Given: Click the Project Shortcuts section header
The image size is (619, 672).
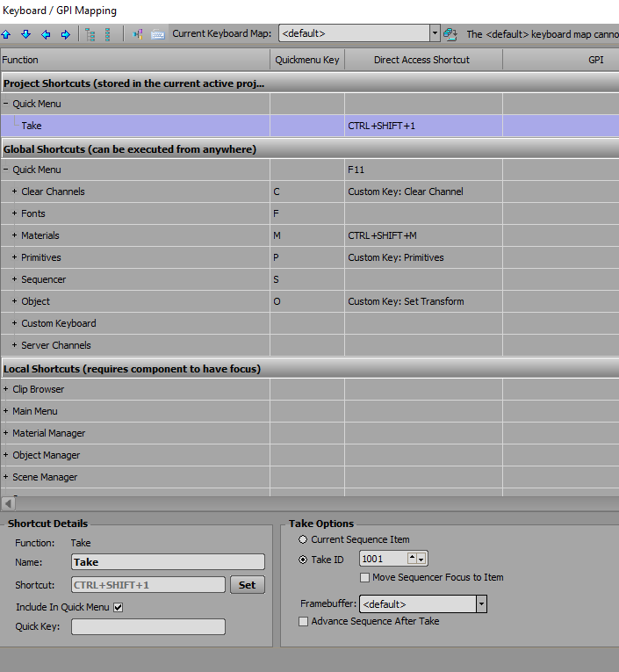Looking at the screenshot, I should click(x=310, y=83).
